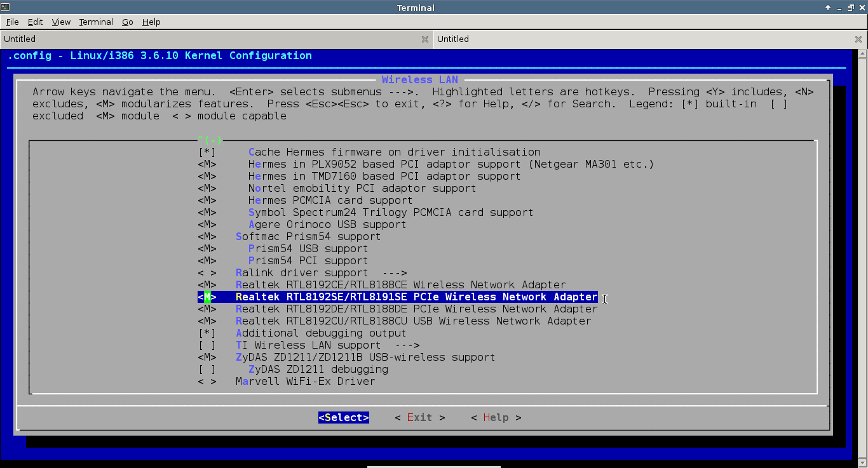Toggle ZyDAS ZD1211 debugging checkbox
868x468 pixels.
(207, 369)
